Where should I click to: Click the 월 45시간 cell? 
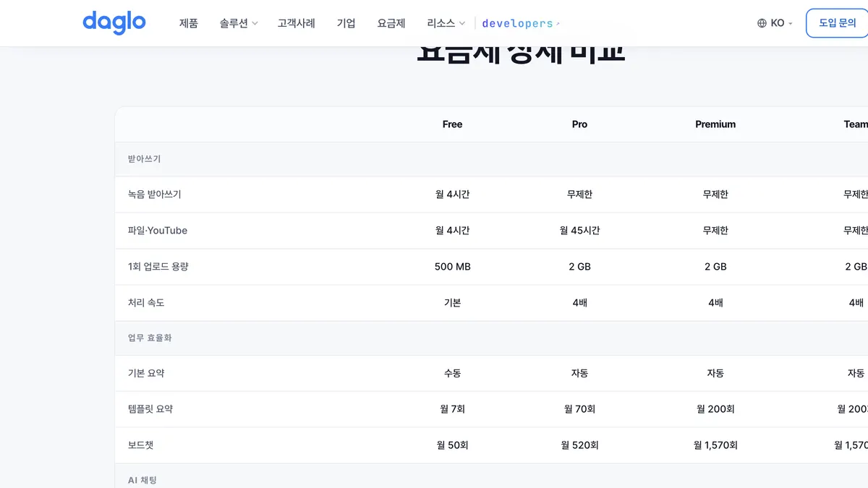pos(579,231)
